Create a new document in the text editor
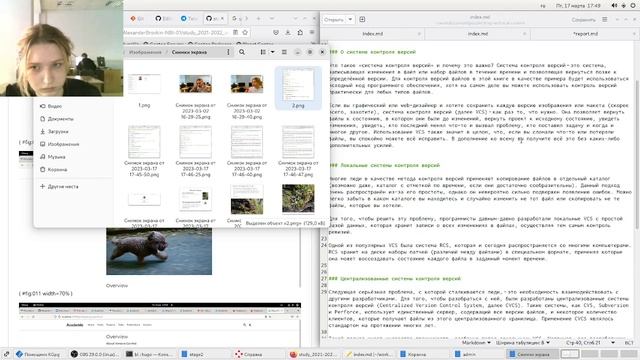Image resolution: width=640 pixels, height=360 pixels. 362,19
